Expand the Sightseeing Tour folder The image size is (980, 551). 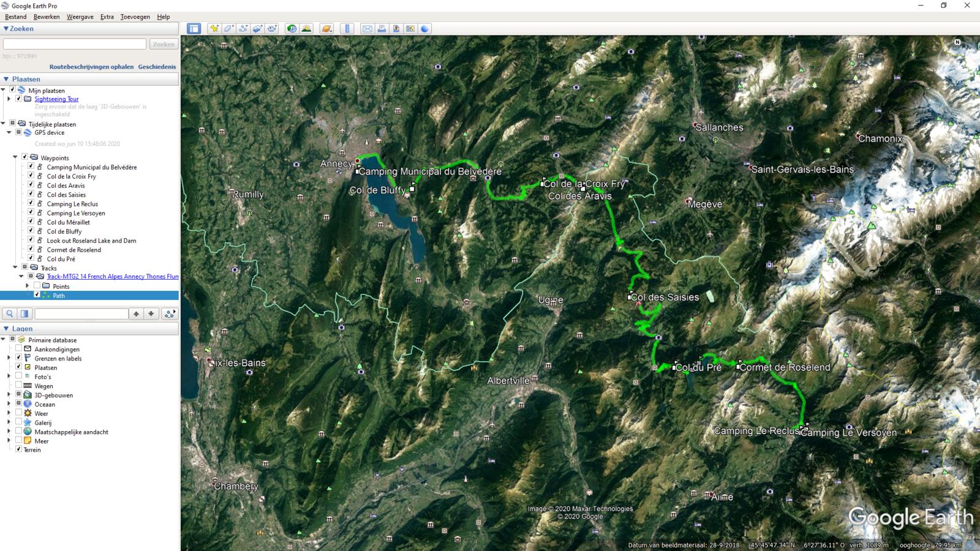point(9,99)
